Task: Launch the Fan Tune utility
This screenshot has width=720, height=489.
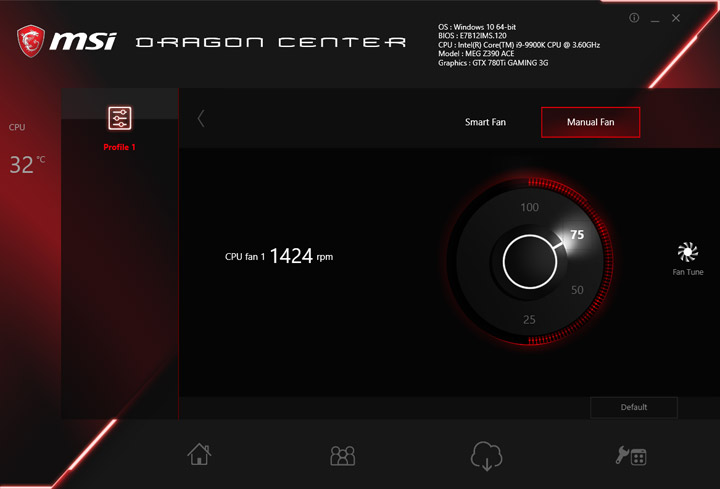Action: 687,259
